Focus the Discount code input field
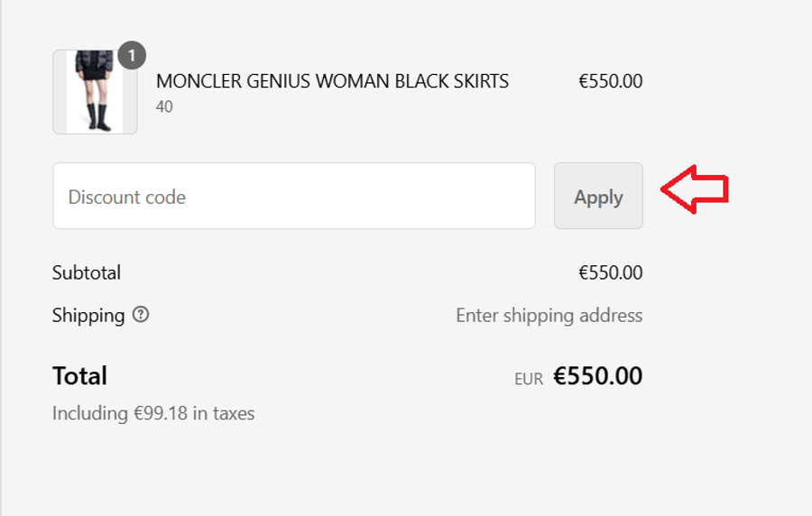 [x=293, y=197]
